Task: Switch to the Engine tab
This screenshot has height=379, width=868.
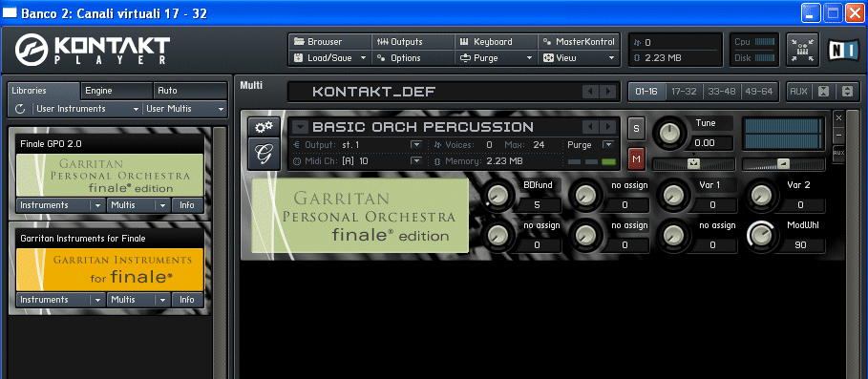Action: point(116,91)
